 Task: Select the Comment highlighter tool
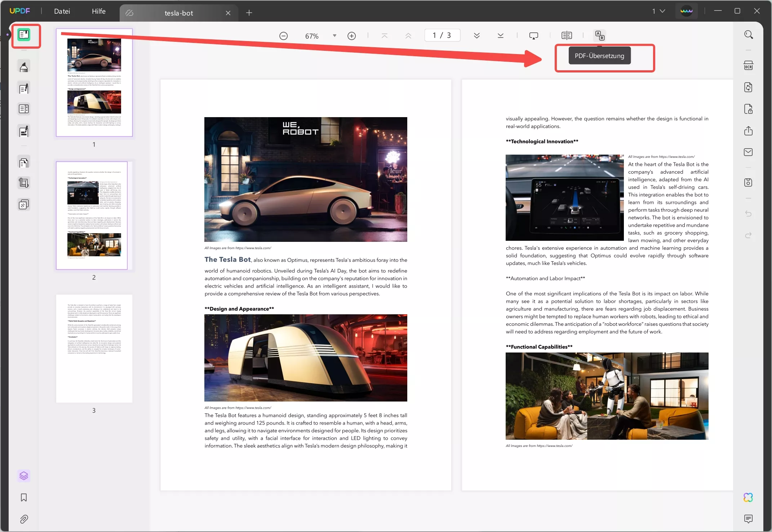coord(24,67)
